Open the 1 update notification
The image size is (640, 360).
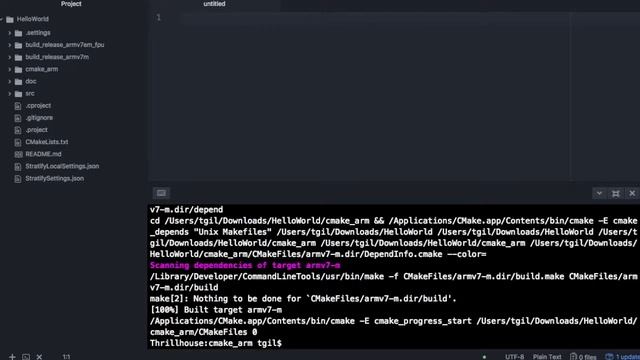pos(622,357)
